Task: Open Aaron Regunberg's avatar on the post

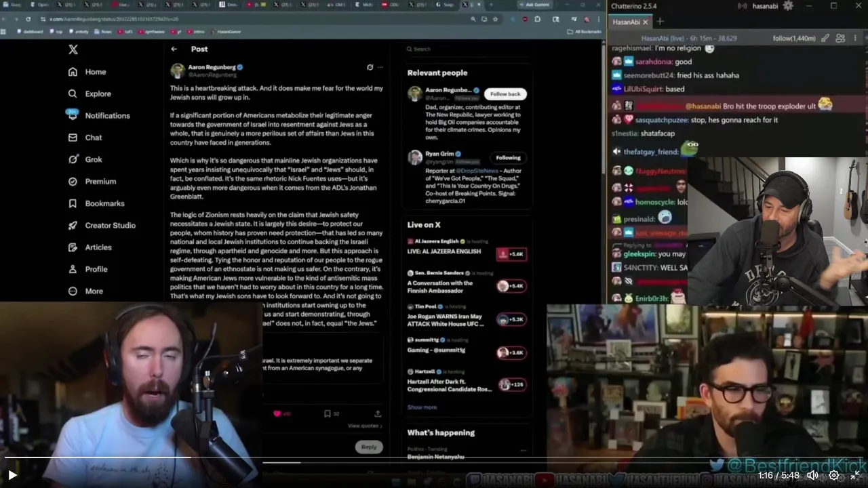Action: 178,70
